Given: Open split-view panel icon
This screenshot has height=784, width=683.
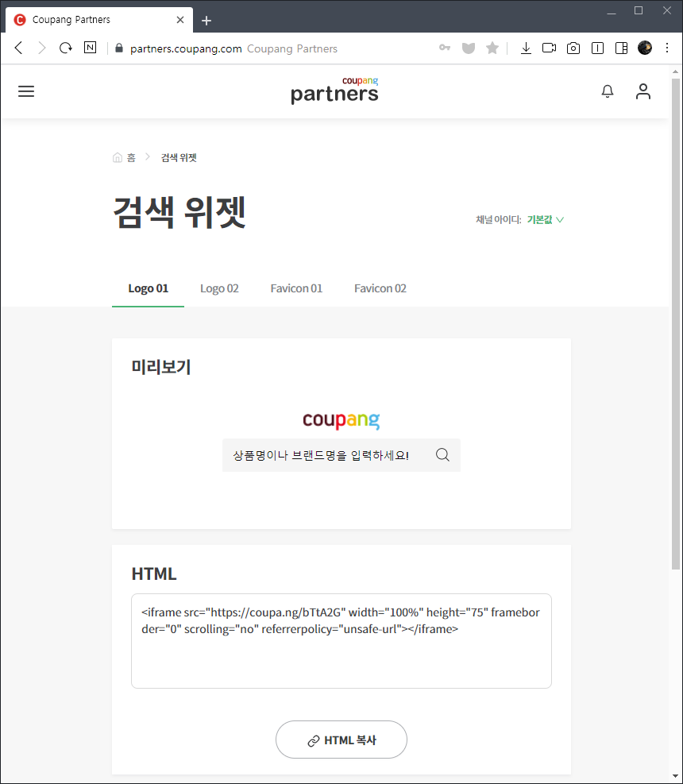Looking at the screenshot, I should [621, 48].
